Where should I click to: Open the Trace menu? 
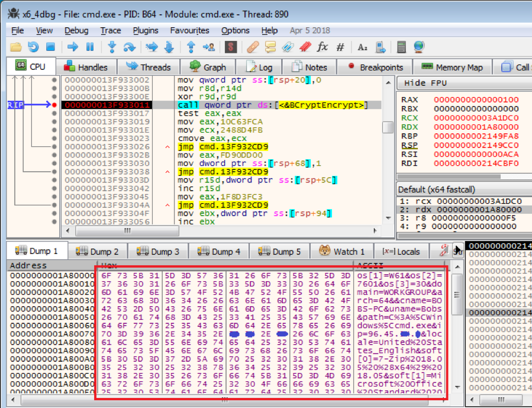(110, 30)
